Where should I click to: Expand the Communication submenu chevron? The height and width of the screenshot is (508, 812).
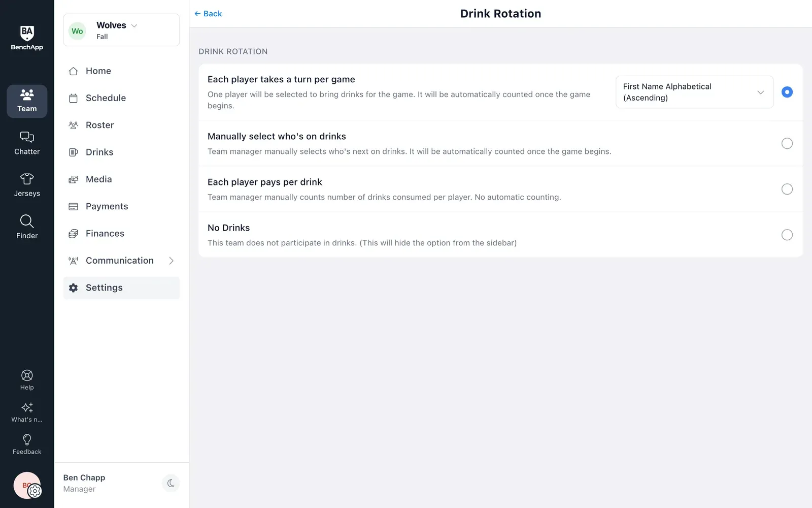click(x=171, y=261)
